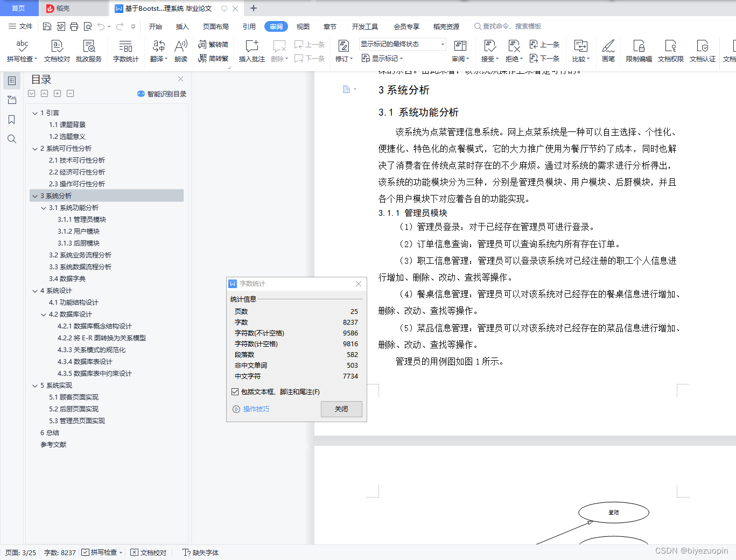Accept the change (接受)
This screenshot has width=736, height=560.
click(490, 51)
